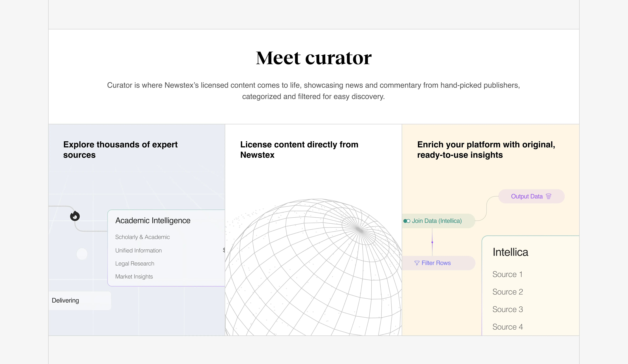The width and height of the screenshot is (628, 364).
Task: Click the join toggle icon before Join Data
Action: tap(407, 221)
